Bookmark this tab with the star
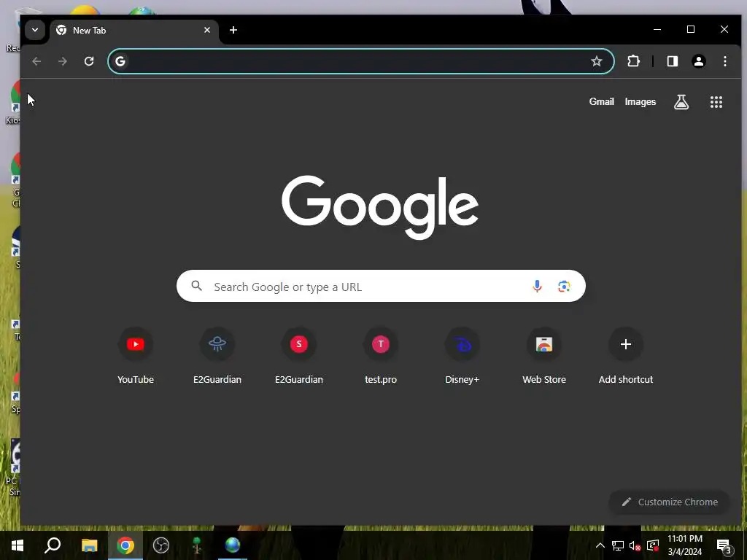The width and height of the screenshot is (747, 560). pyautogui.click(x=597, y=61)
